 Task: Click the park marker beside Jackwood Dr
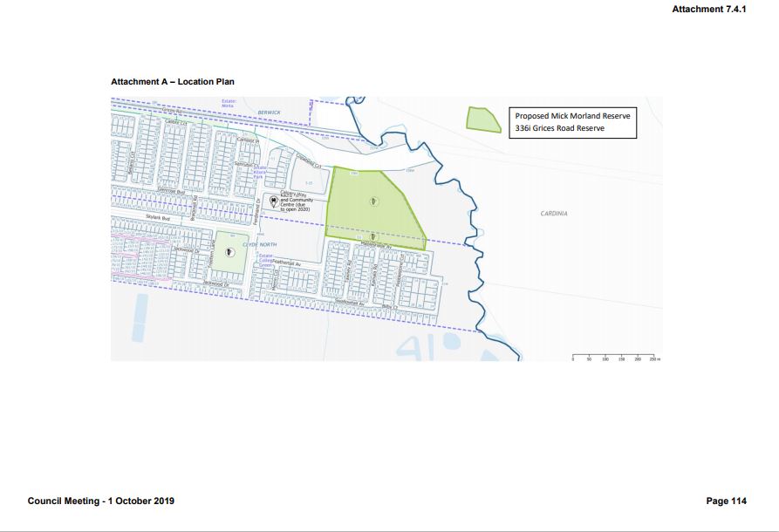point(229,253)
